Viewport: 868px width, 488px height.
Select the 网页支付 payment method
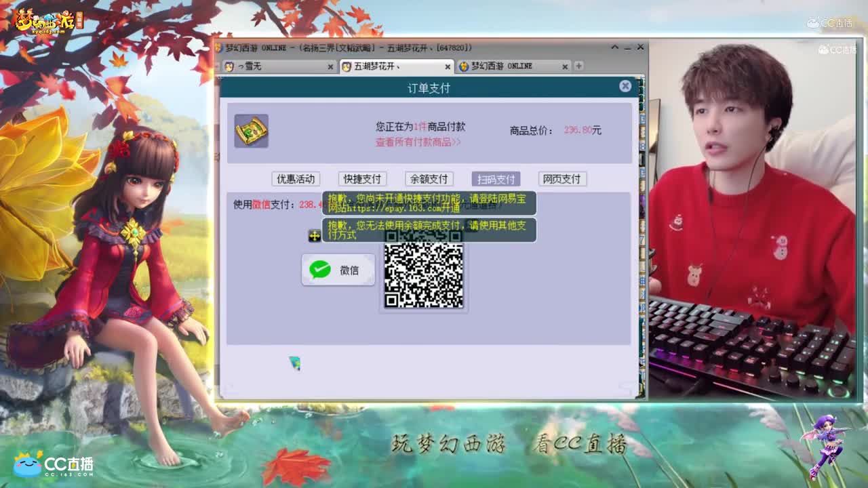coord(562,179)
